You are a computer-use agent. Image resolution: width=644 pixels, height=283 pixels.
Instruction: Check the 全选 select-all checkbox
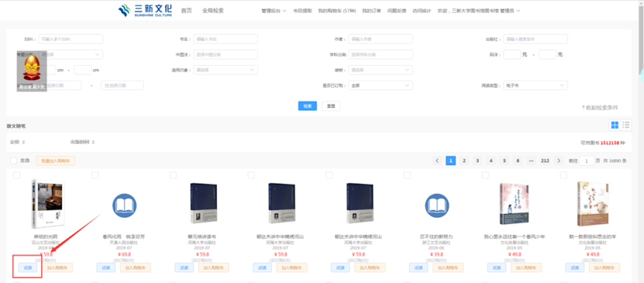tap(14, 161)
